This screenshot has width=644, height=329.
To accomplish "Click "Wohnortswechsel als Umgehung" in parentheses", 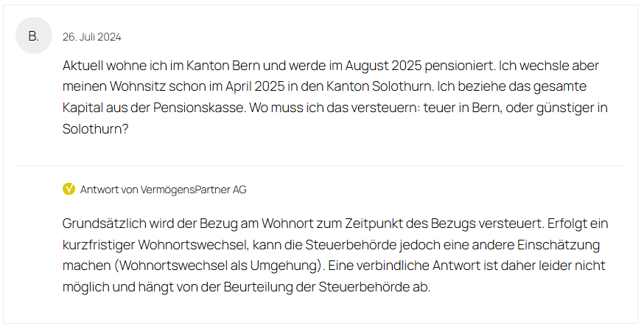I will 220,266.
